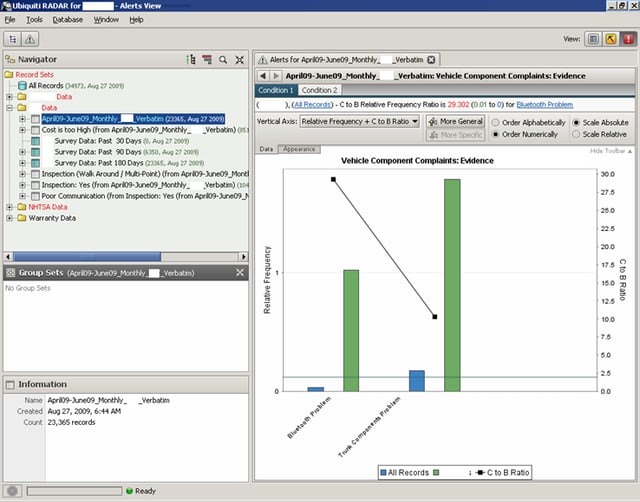Switch to the Condition 2 tab
This screenshot has height=502, width=640.
(319, 90)
